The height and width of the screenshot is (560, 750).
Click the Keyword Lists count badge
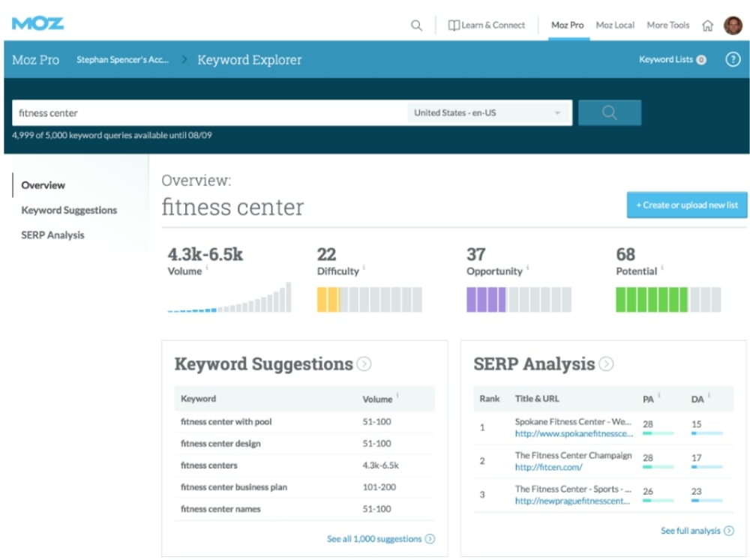point(701,60)
